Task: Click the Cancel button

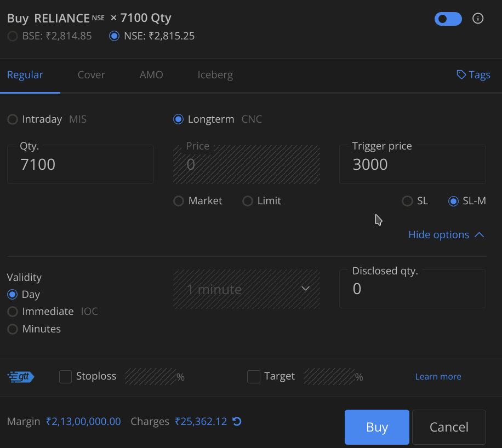Action: [449, 427]
